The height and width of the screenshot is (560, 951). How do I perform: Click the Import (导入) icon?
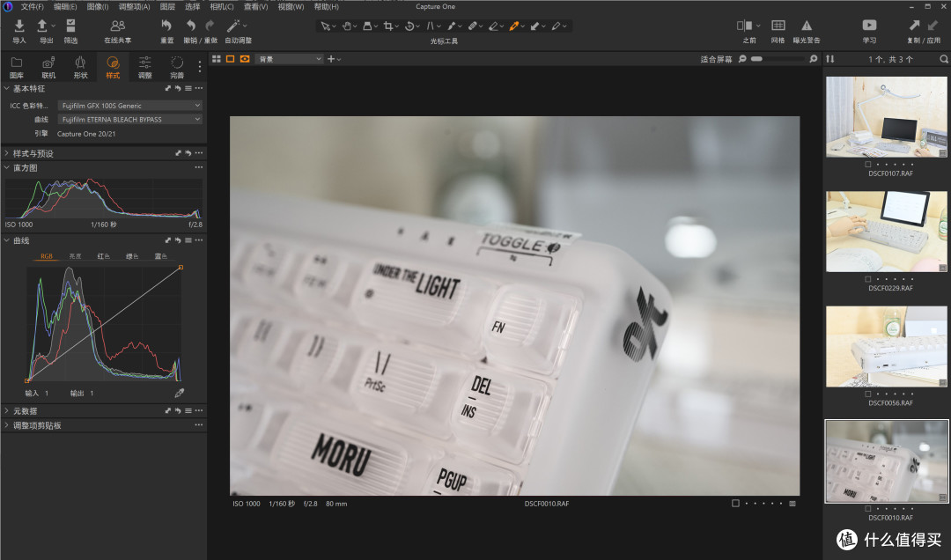point(18,26)
